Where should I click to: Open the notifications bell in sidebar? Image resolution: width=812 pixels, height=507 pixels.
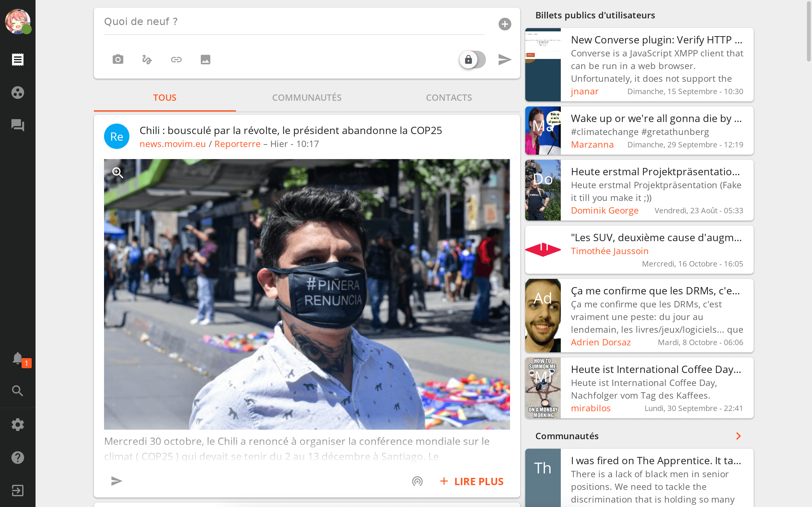click(x=17, y=358)
